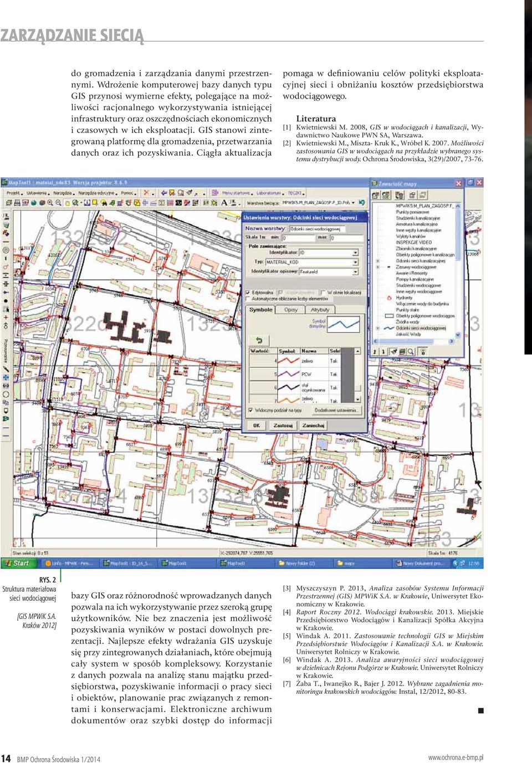The image size is (532, 763).
Task: Click third icon in Zawartość mapy toolbar
Action: click(399, 195)
